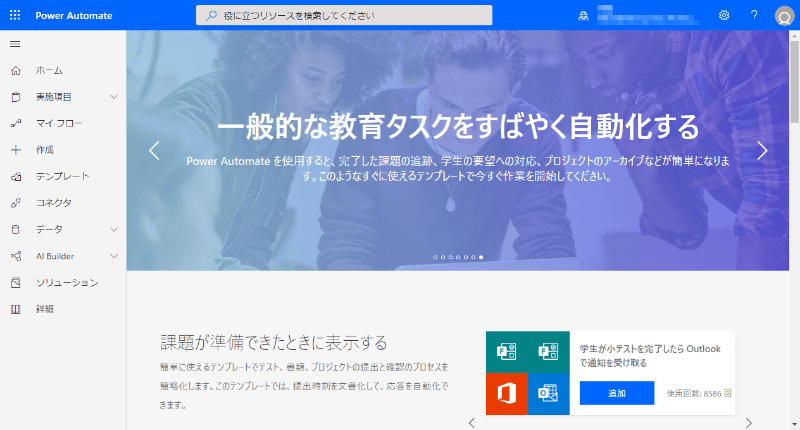Open the app launcher waffle icon

[15, 15]
